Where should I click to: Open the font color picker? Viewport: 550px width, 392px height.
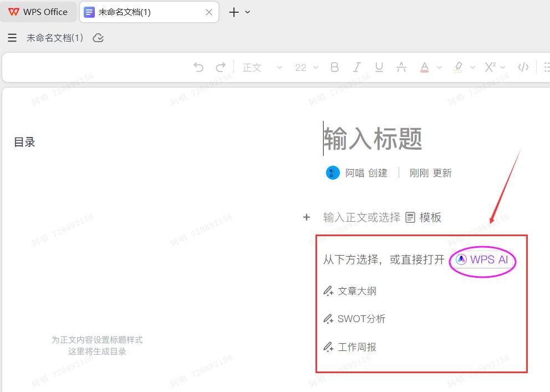coord(425,67)
